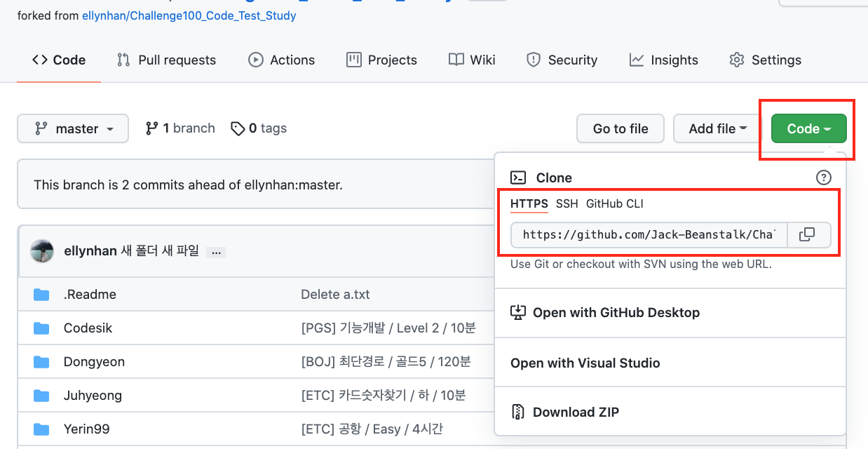Click the terminal icon beside Clone

518,177
